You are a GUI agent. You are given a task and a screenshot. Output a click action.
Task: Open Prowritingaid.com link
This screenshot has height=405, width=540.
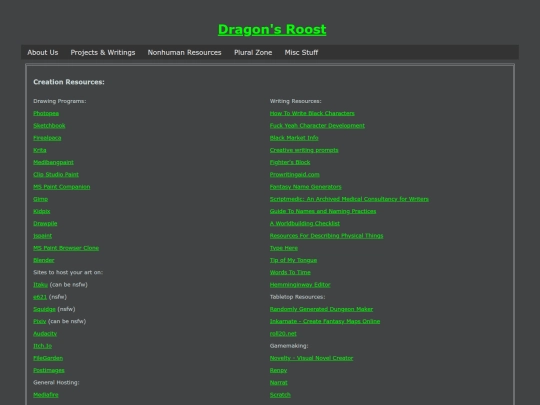point(295,174)
